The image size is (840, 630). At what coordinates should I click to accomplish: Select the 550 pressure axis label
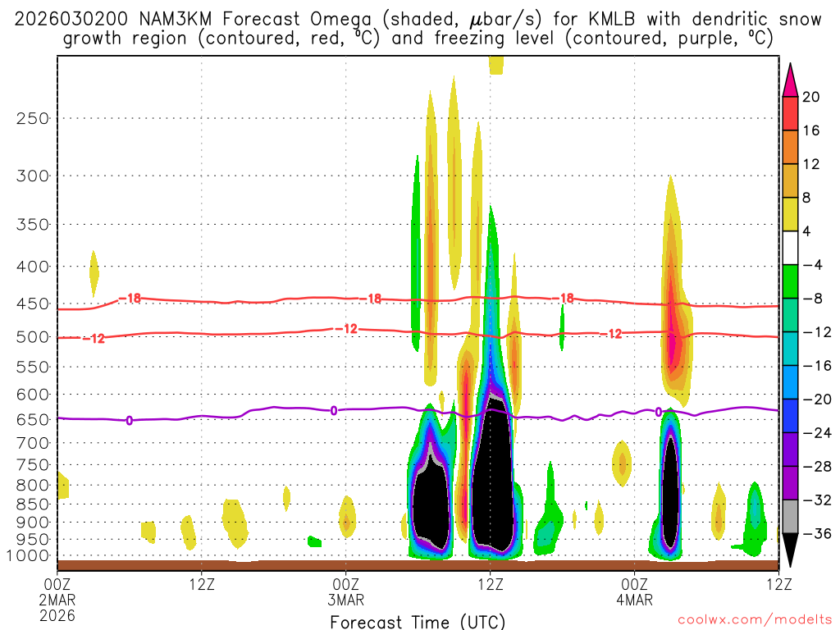click(x=33, y=367)
